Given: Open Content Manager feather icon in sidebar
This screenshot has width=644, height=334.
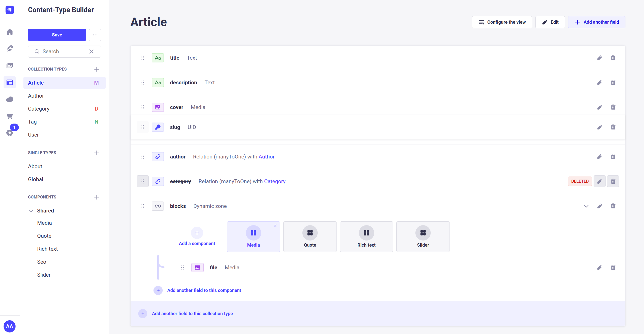Looking at the screenshot, I should (10, 48).
